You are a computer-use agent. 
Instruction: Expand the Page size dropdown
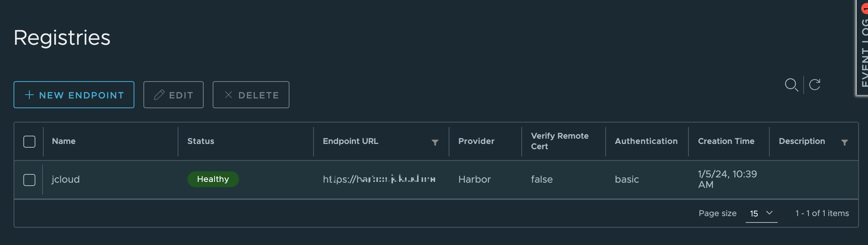761,213
